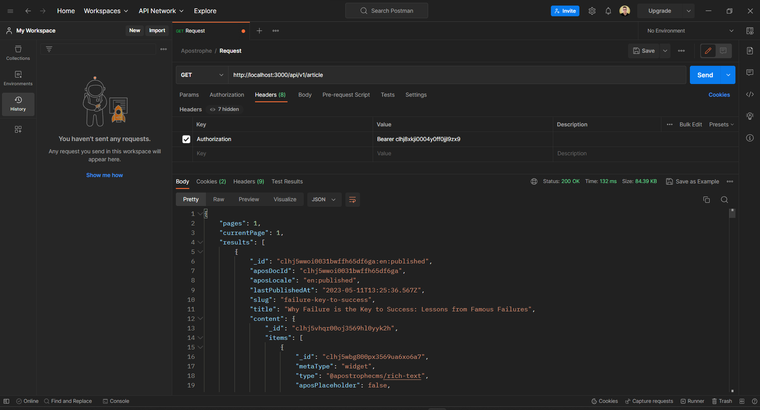Switch response view to Raw

219,200
